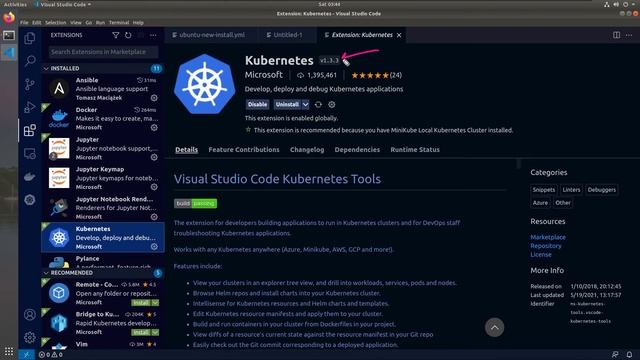Open Terminal from the Ubuntu dock
Image resolution: width=640 pixels, height=360 pixels.
(9, 36)
